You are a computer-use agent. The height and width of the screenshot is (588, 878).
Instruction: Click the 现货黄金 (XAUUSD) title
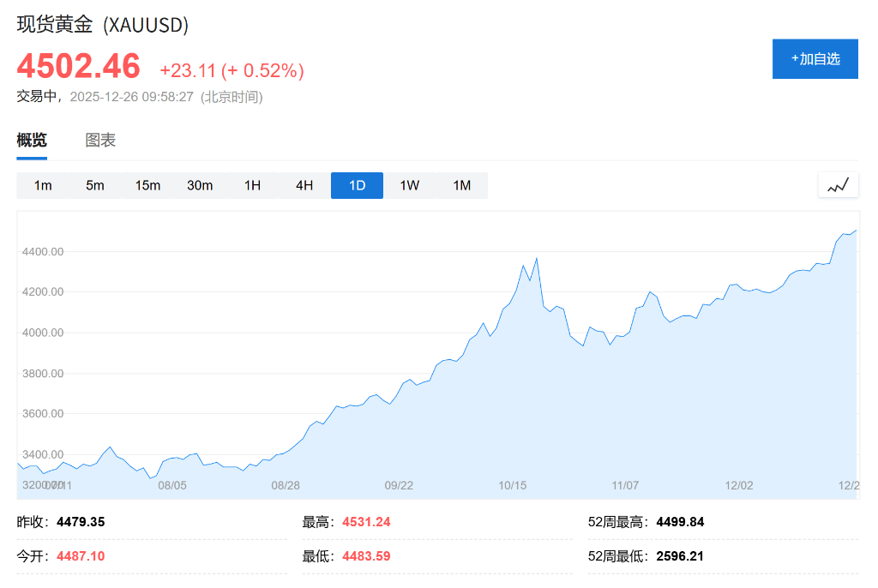103,25
